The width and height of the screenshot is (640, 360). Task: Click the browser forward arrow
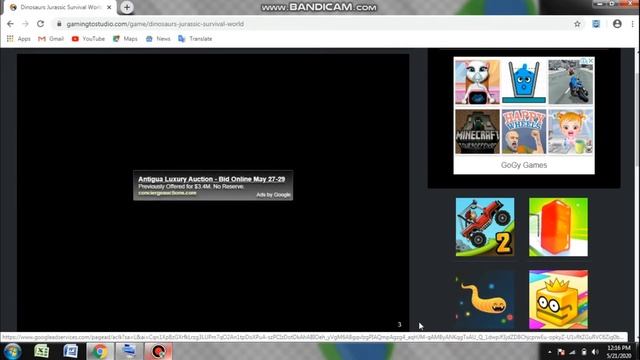[x=25, y=24]
